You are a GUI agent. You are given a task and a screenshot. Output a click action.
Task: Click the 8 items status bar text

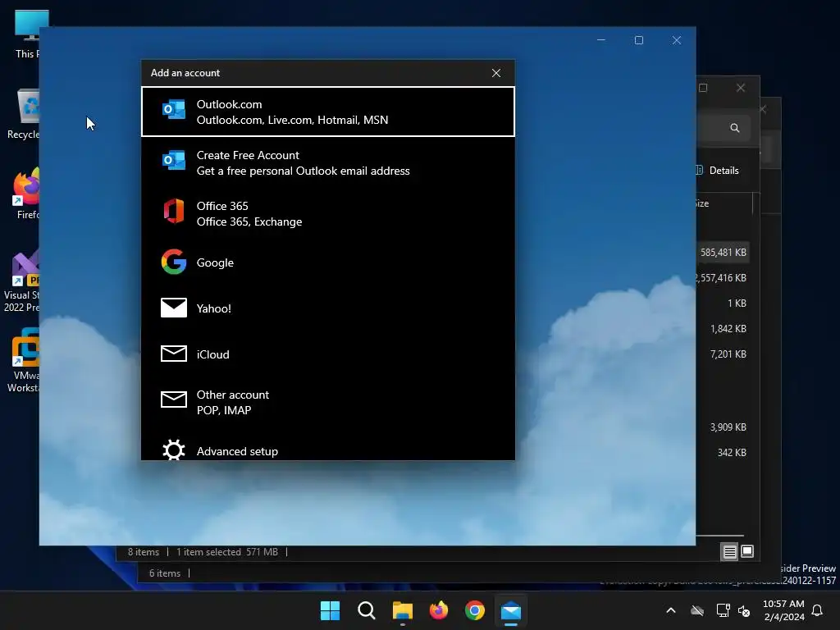click(x=144, y=552)
